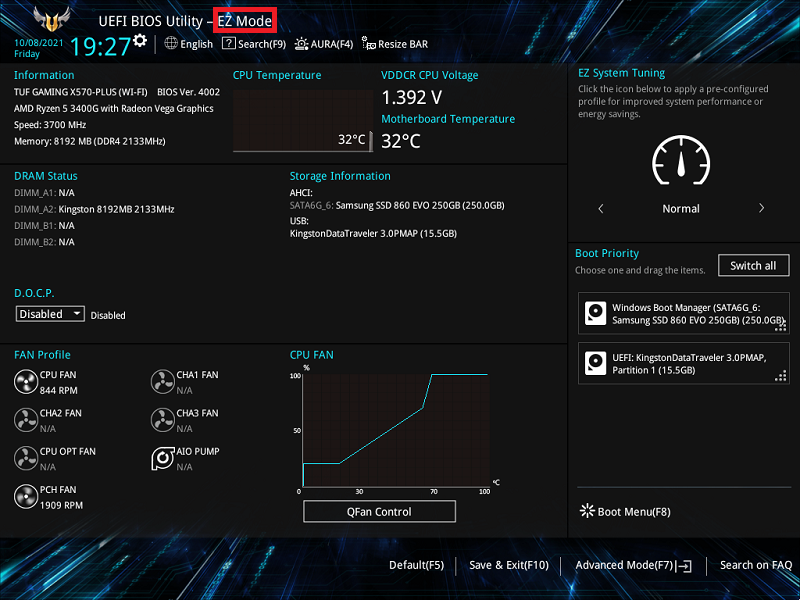Open Search on FAQ link
The width and height of the screenshot is (800, 600).
tap(756, 565)
